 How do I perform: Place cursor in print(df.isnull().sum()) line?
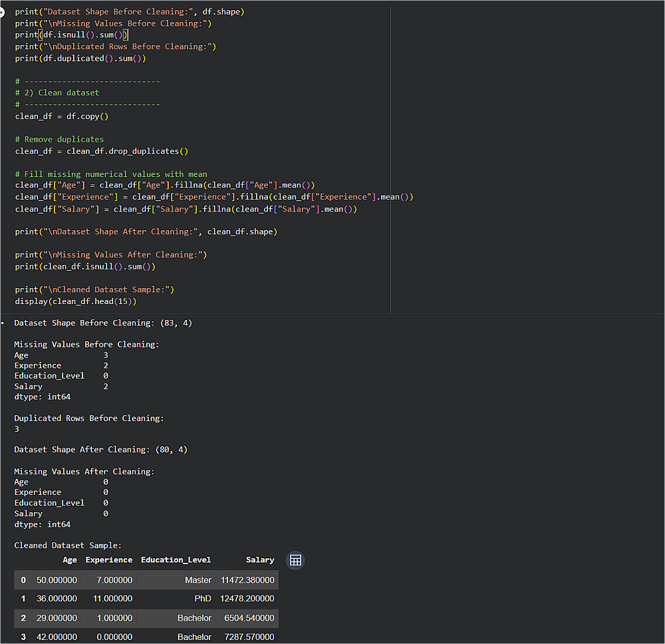[x=72, y=35]
